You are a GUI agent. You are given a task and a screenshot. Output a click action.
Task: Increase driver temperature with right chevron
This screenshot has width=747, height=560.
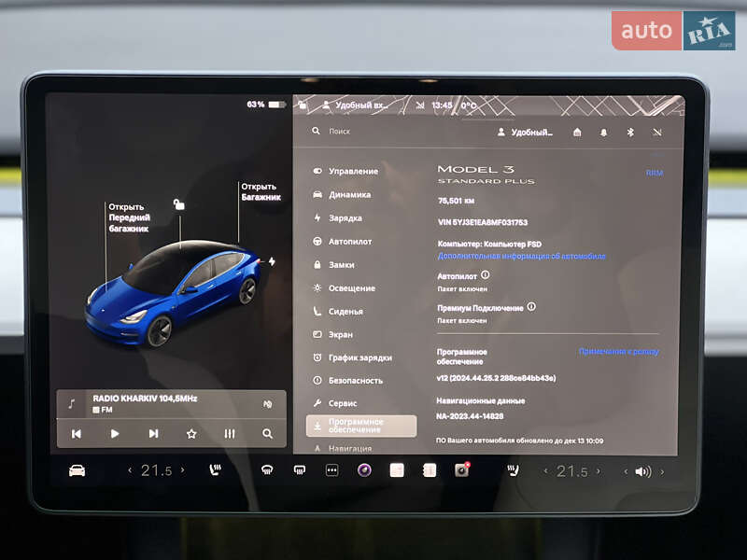tap(183, 470)
